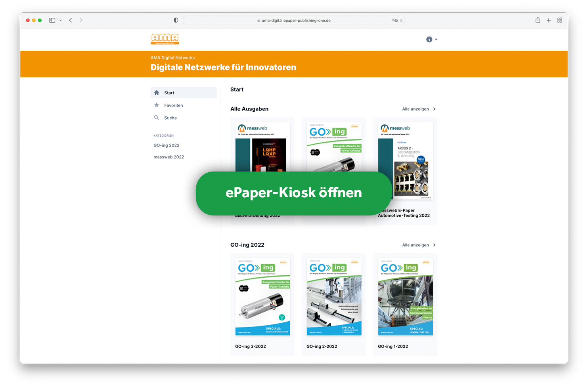
Task: Click the Digitale Netzwerke für Innovatoren headline
Action: [x=223, y=67]
